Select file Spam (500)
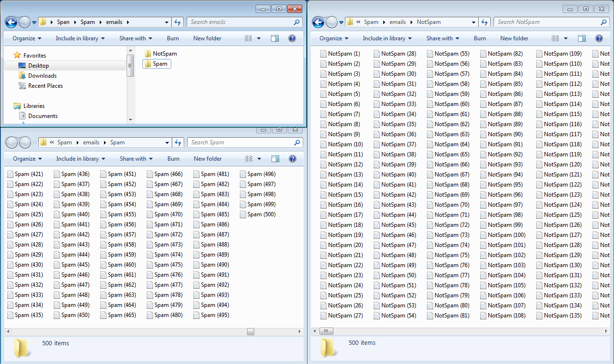Screen dimensions: 614x364 coord(261,214)
